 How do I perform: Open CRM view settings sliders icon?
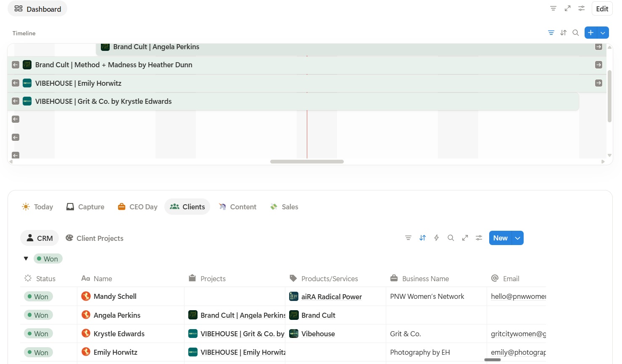click(479, 238)
